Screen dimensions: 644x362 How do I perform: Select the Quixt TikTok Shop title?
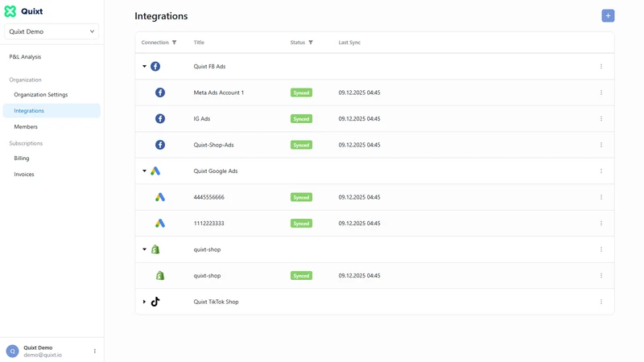pyautogui.click(x=216, y=302)
